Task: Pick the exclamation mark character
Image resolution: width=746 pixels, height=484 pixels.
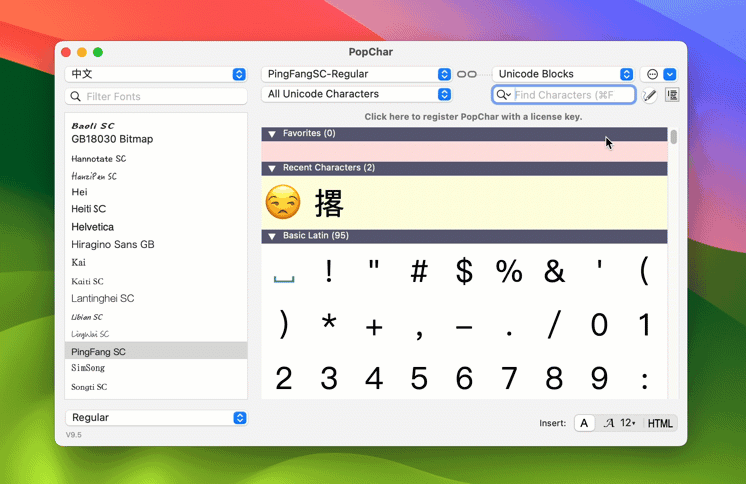Action: pyautogui.click(x=329, y=272)
